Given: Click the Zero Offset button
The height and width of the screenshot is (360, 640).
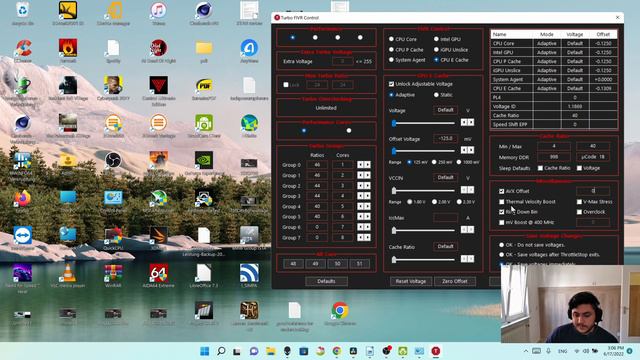Looking at the screenshot, I should pos(454,281).
